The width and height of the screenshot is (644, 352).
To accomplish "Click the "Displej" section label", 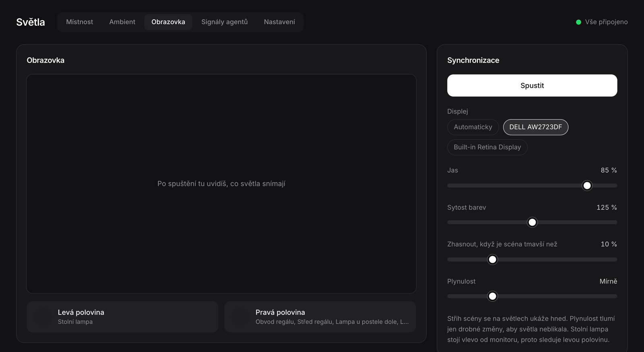I will click(x=458, y=111).
